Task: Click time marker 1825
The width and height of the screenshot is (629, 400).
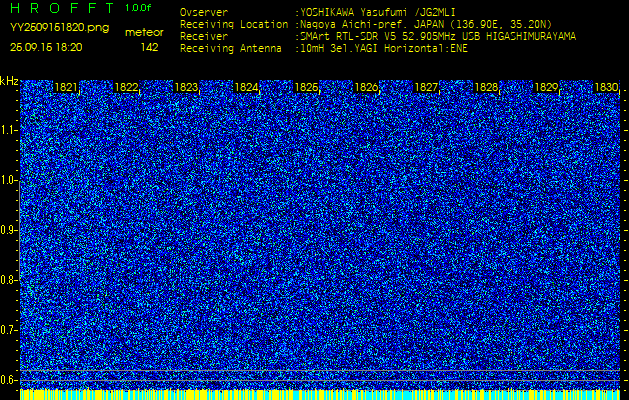Action: 306,87
